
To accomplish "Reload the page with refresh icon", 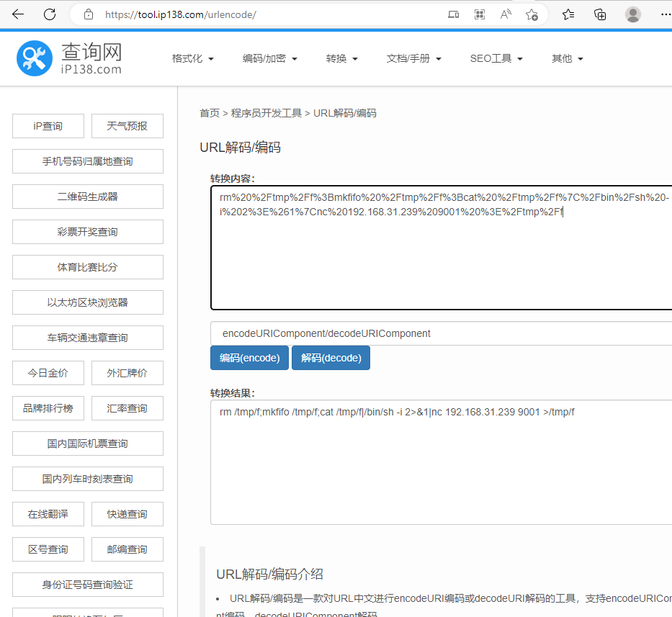I will (x=50, y=14).
